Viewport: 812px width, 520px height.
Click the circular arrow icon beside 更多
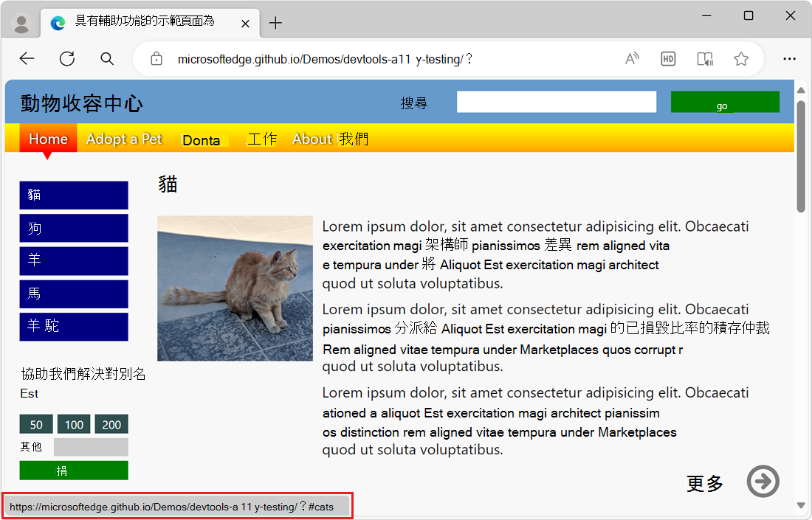point(763,481)
